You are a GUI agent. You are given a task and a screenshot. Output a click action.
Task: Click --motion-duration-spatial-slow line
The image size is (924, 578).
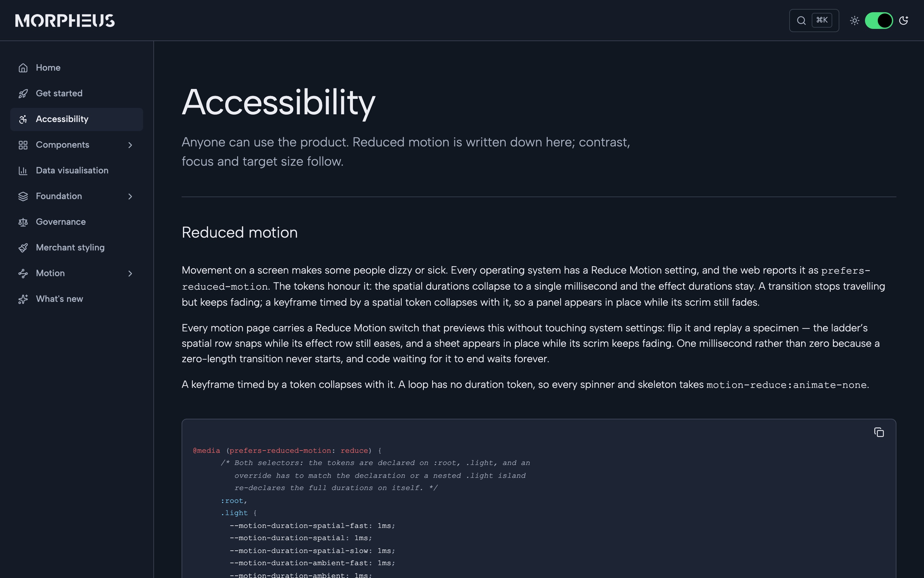pyautogui.click(x=312, y=551)
